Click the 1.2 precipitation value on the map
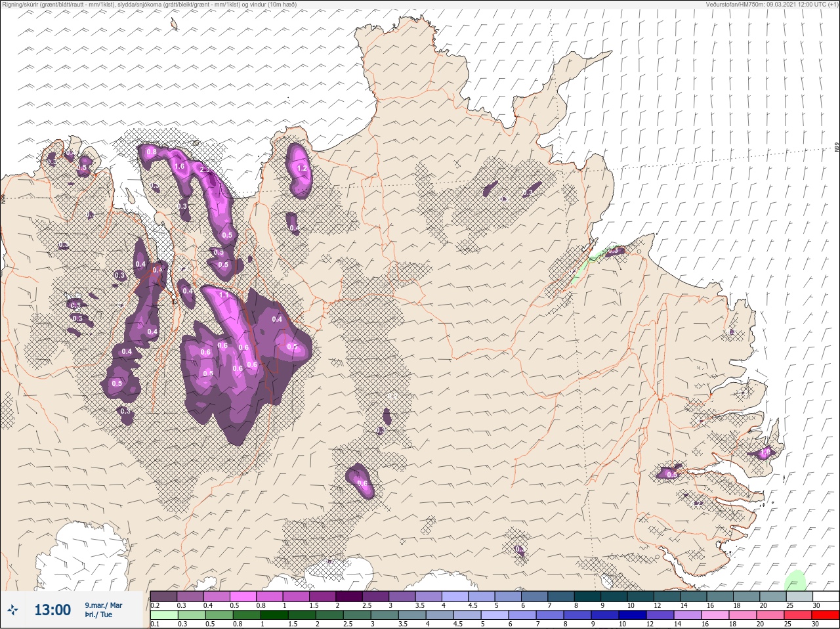The image size is (840, 629). point(302,169)
